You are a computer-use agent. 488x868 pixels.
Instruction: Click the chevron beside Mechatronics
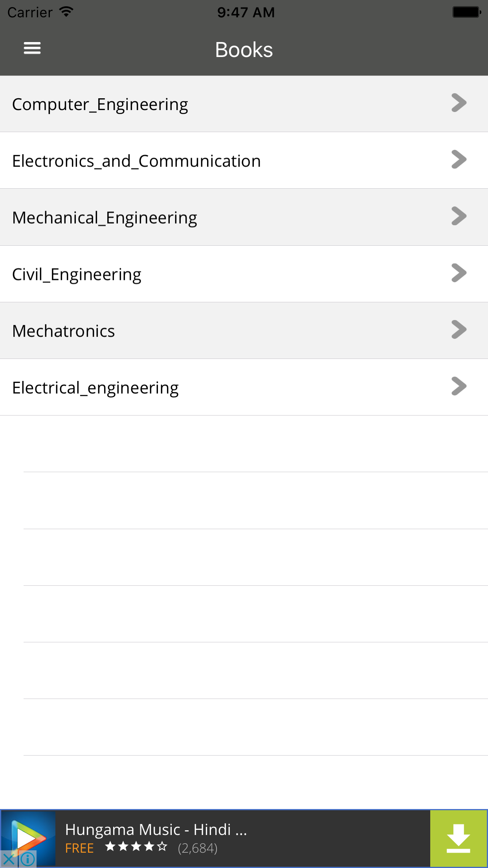click(459, 329)
